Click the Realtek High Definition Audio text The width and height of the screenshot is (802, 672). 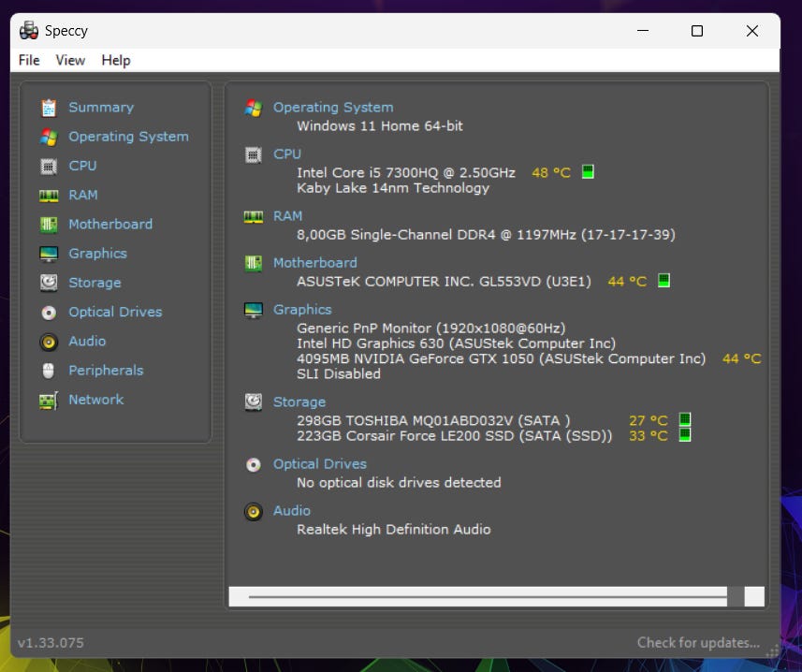point(394,530)
